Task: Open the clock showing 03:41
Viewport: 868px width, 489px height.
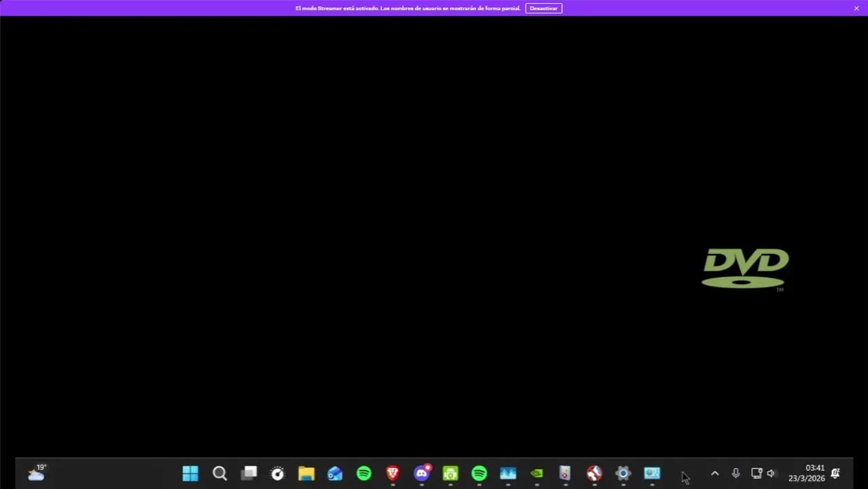Action: tap(807, 473)
